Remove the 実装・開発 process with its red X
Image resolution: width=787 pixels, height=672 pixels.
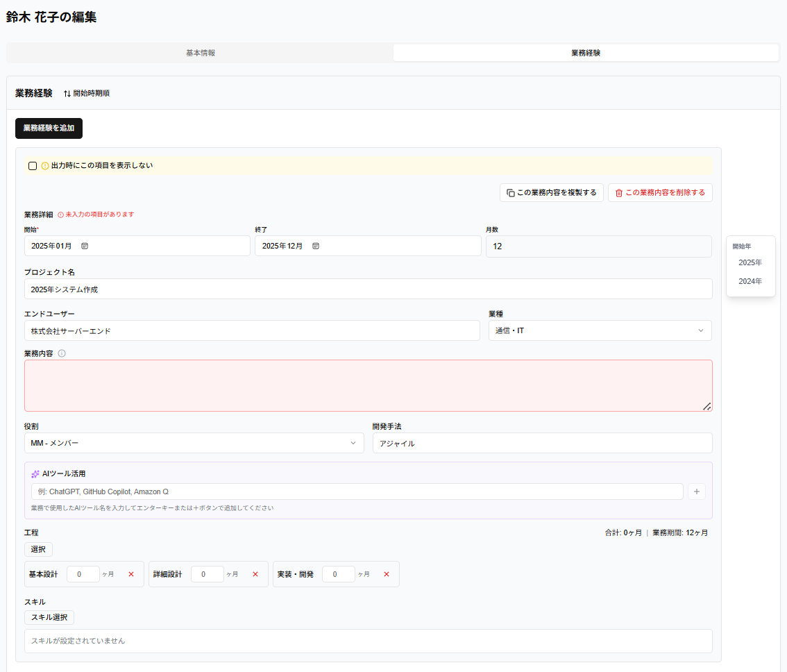(387, 574)
